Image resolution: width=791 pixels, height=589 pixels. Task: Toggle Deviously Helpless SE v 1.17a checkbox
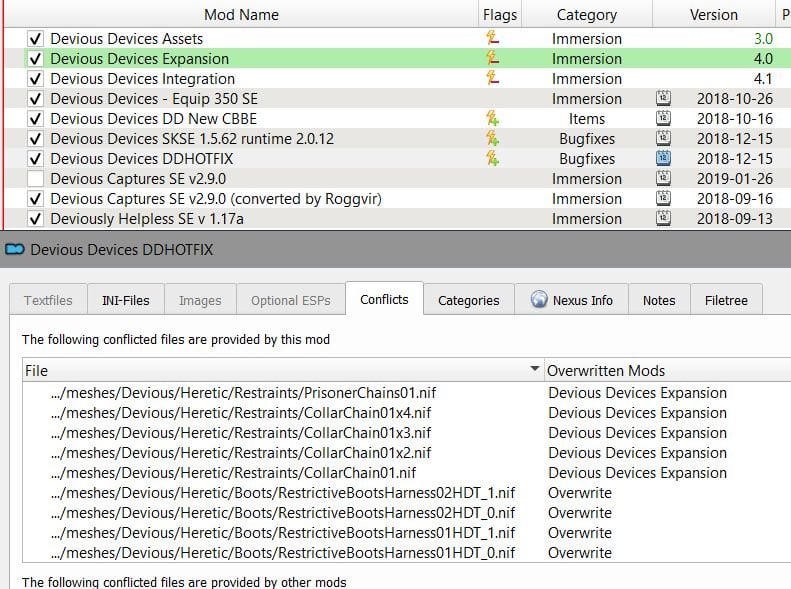coord(35,219)
